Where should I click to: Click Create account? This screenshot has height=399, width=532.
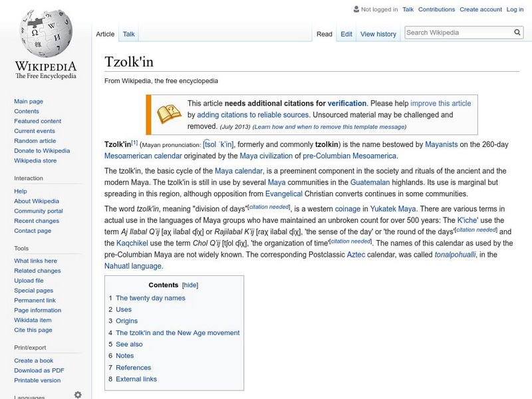click(x=480, y=9)
